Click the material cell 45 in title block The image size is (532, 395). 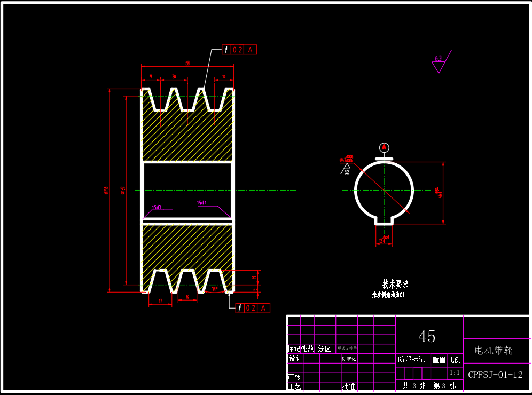tap(427, 336)
